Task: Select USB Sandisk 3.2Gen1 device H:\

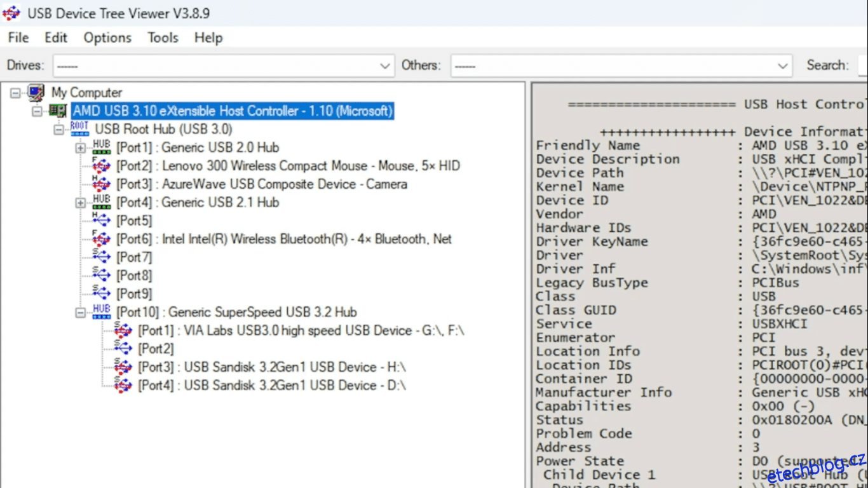Action: coord(272,367)
